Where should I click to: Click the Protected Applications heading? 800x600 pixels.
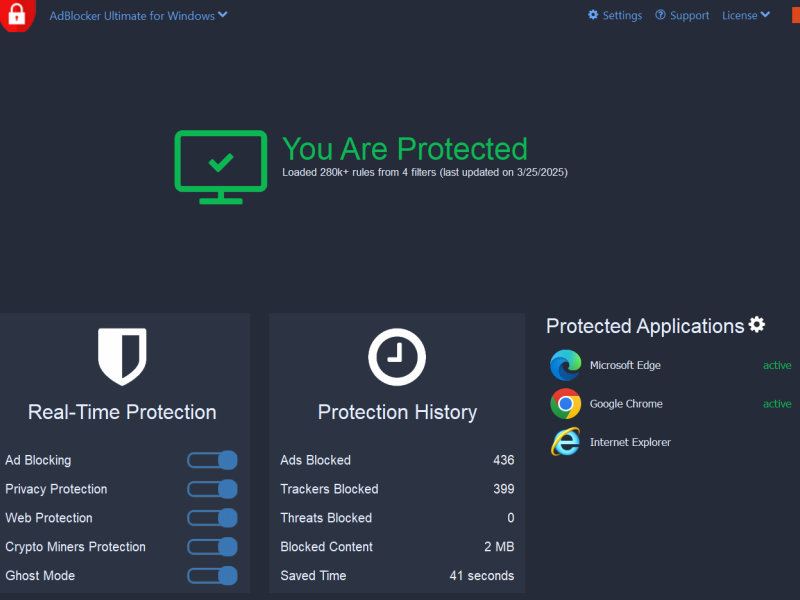pyautogui.click(x=645, y=326)
